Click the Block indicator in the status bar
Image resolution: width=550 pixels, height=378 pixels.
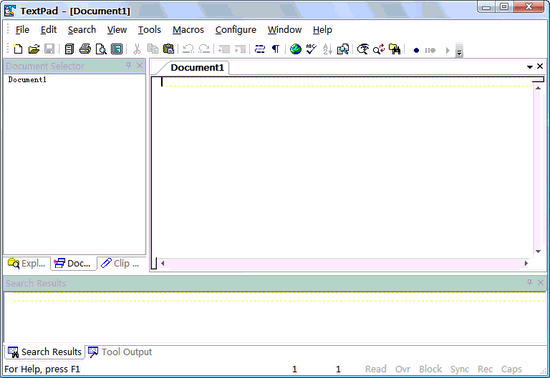pos(430,369)
